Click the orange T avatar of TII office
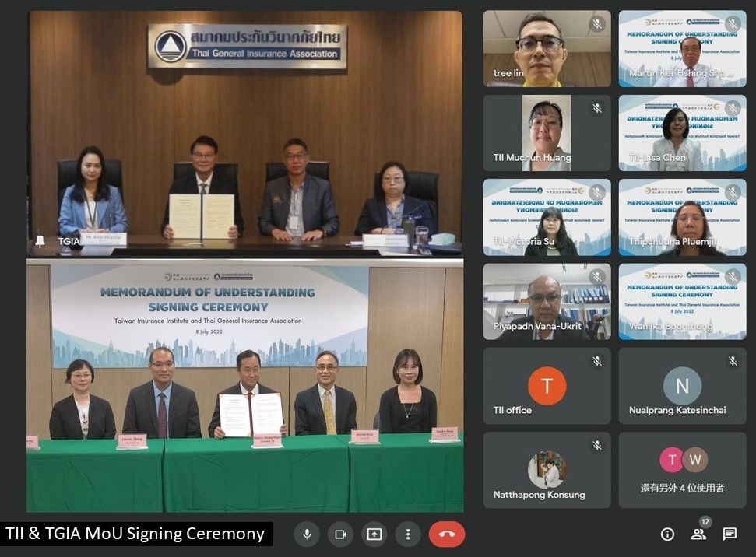Image resolution: width=756 pixels, height=557 pixels. coord(547,386)
